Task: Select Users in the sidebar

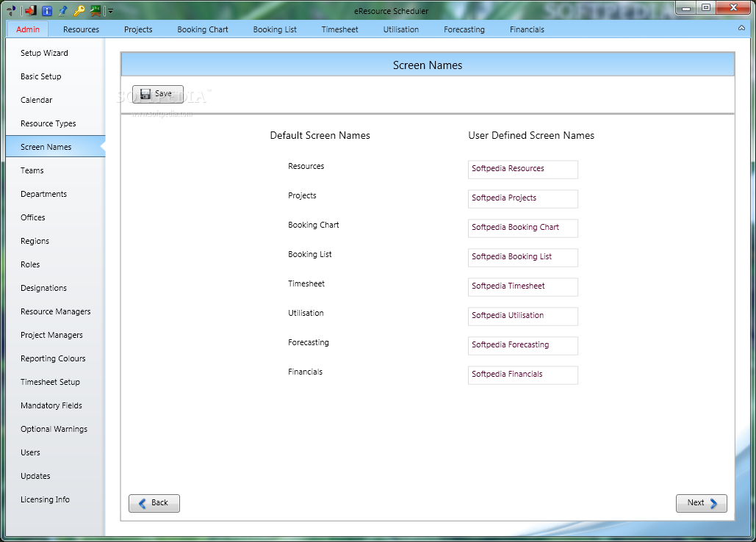Action: coord(55,453)
